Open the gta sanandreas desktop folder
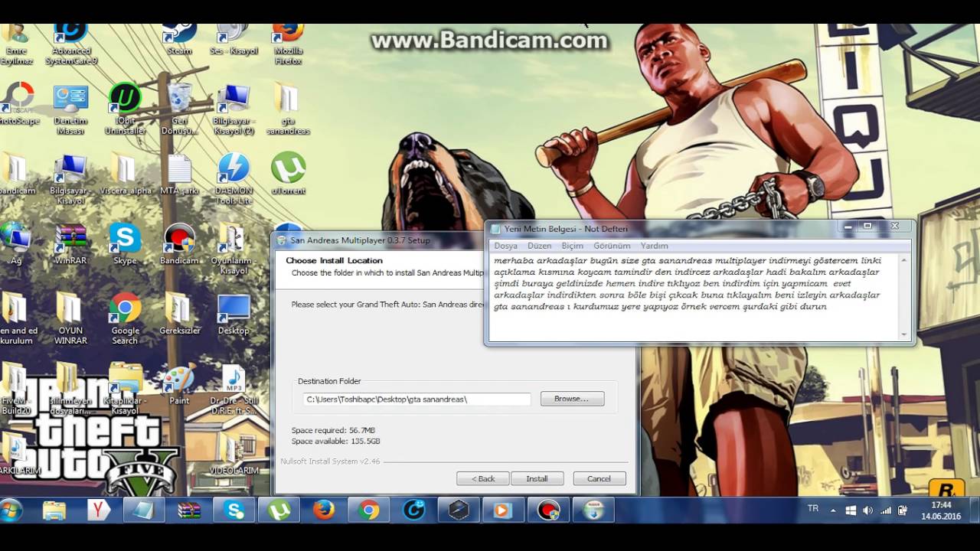This screenshot has width=980, height=551. coord(288,109)
